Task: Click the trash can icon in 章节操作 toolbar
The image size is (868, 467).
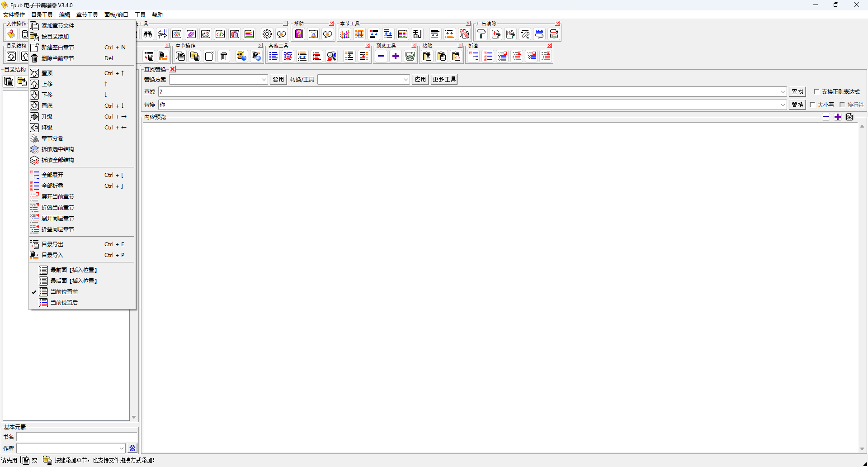Action: click(x=224, y=56)
